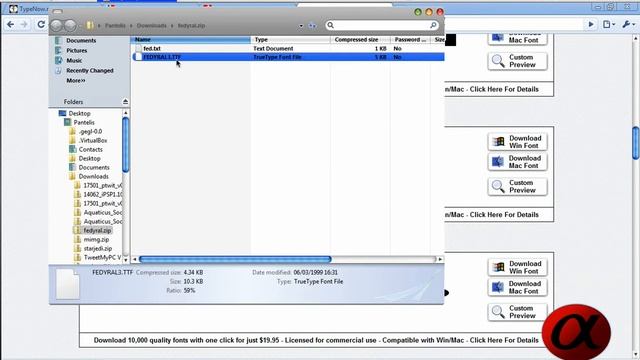
Task: Sort files by the Name column header
Action: 191,40
